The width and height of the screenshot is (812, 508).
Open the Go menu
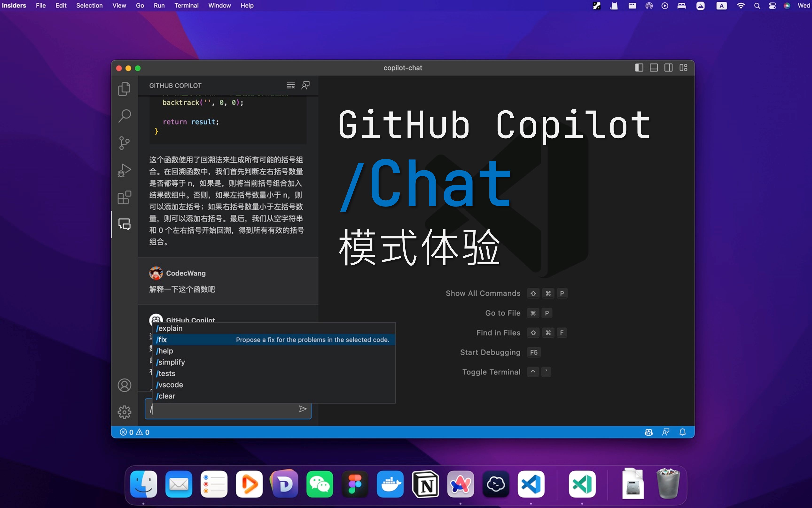(x=140, y=5)
